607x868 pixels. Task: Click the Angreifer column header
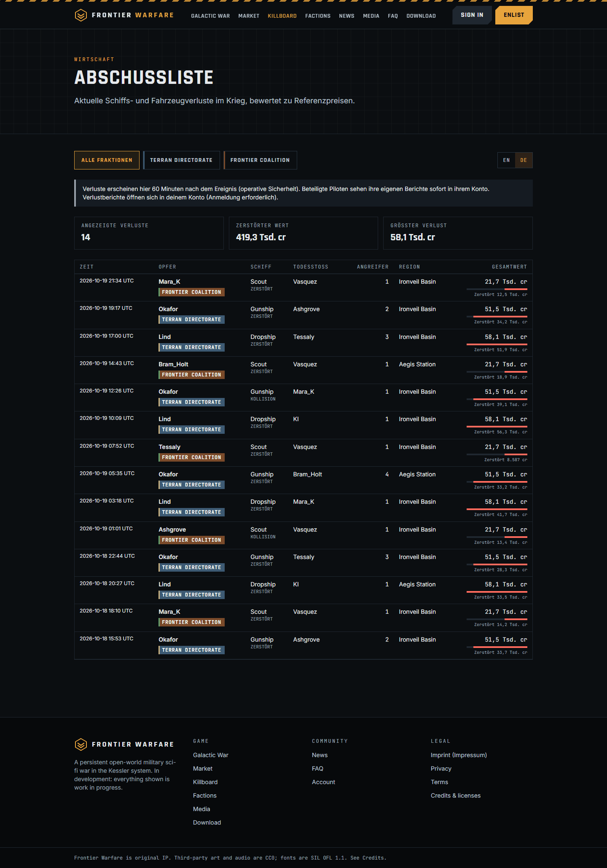point(373,267)
